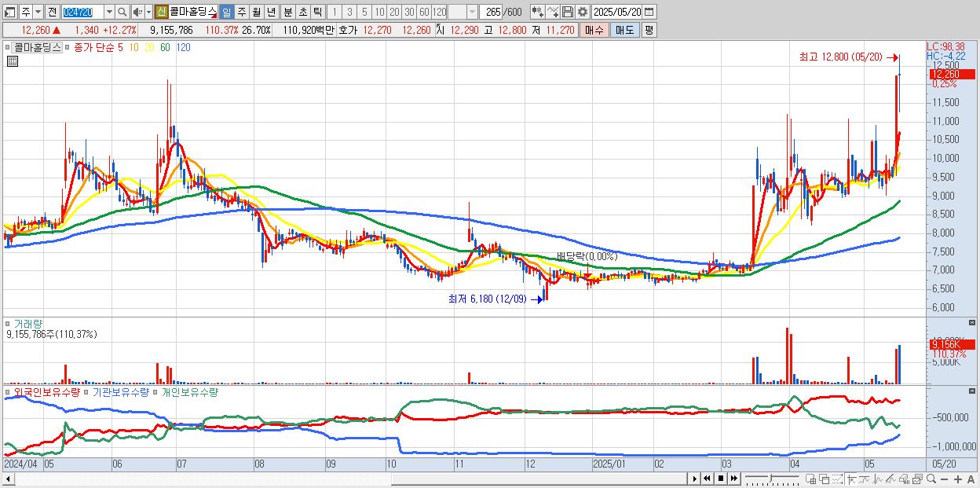Viewport: 980px width, 488px height.
Task: Click the fast-forward button in playback controls
Action: 733,479
